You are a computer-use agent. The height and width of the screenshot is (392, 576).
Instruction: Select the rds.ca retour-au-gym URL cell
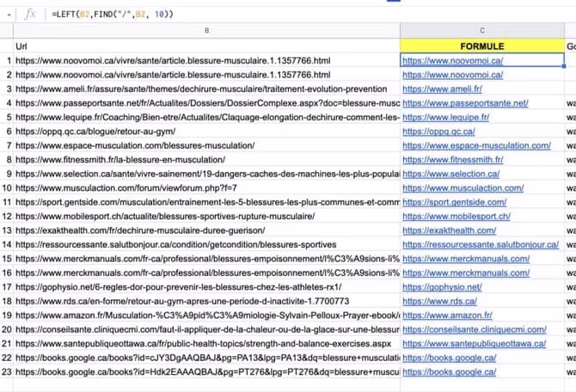207,301
